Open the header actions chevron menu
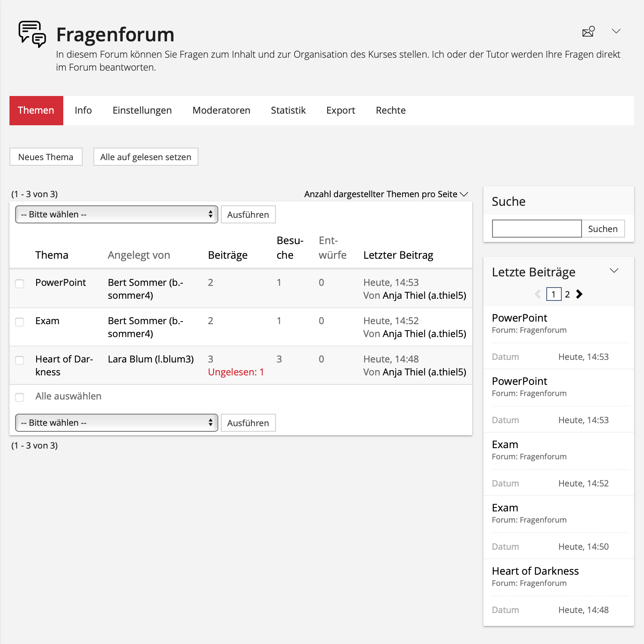The width and height of the screenshot is (644, 644). pos(616,31)
